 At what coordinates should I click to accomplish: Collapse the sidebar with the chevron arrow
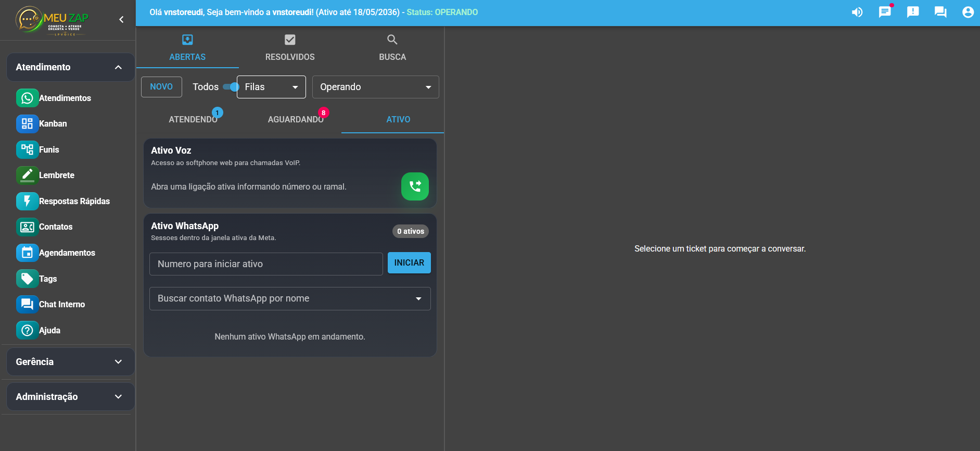click(121, 19)
